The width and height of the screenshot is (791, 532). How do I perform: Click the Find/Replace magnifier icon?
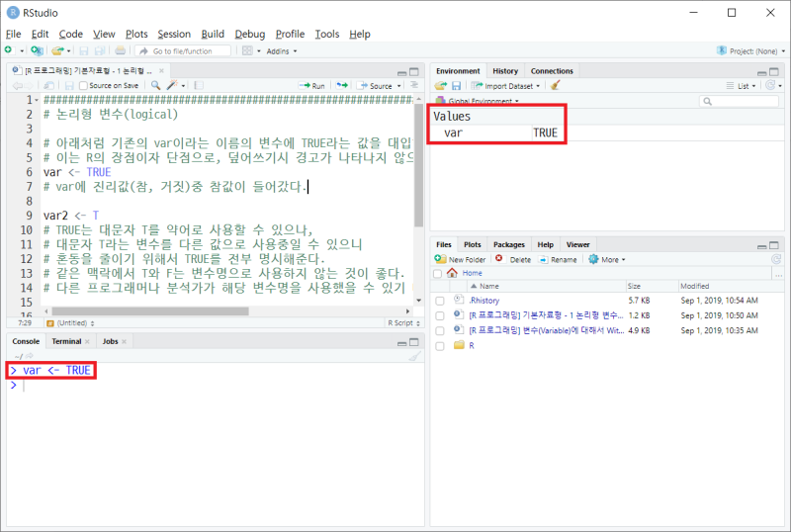156,85
